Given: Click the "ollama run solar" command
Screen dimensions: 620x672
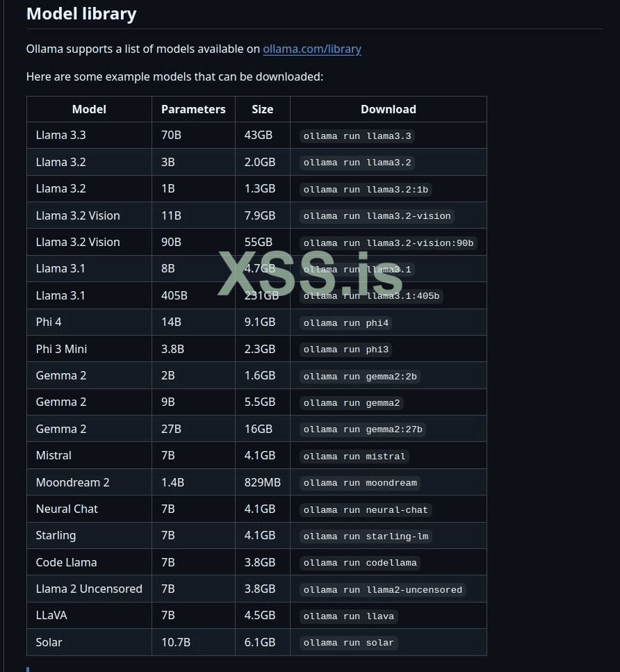Looking at the screenshot, I should coord(349,643).
